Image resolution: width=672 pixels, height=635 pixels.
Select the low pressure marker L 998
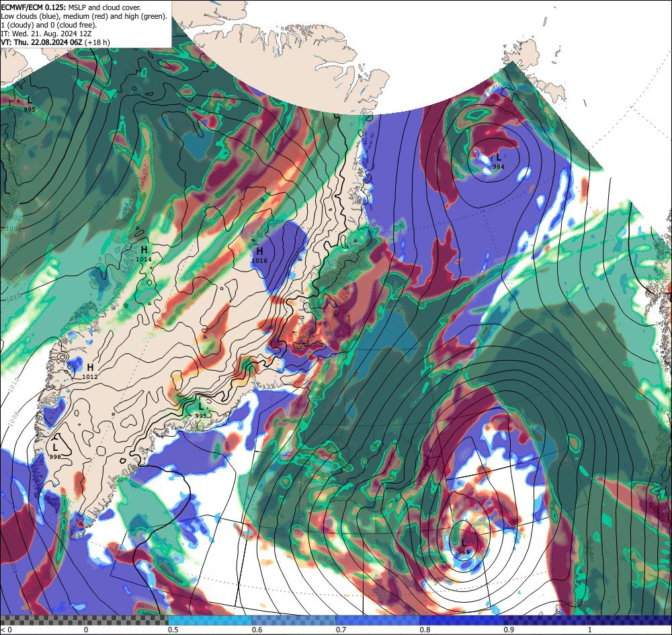tap(55, 451)
